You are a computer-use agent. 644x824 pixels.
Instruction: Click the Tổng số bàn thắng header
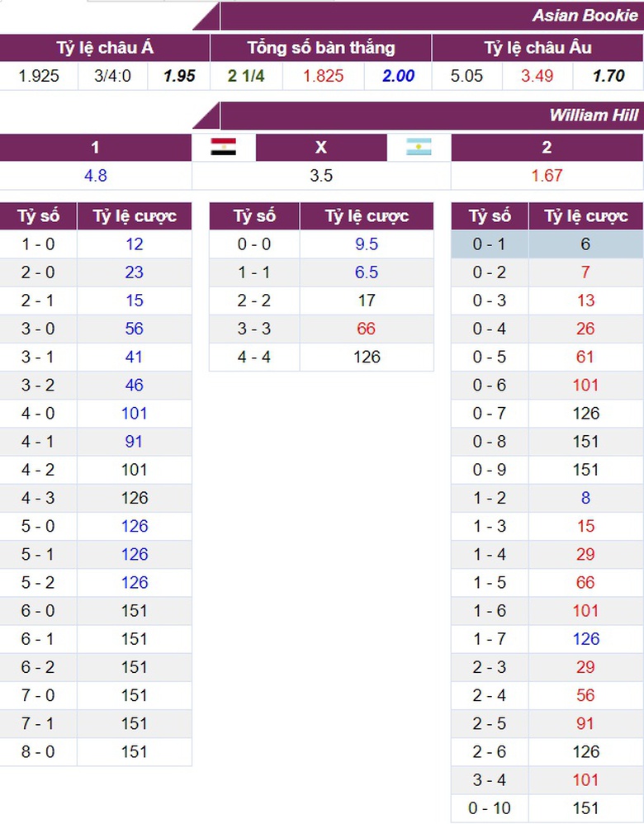(x=321, y=48)
